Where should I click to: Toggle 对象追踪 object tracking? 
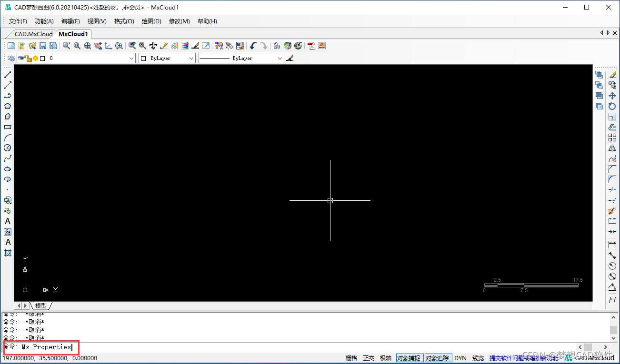pos(438,358)
